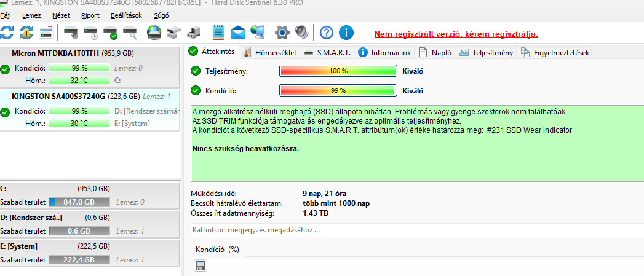Switch to the Teljesítmény tab

pos(487,53)
